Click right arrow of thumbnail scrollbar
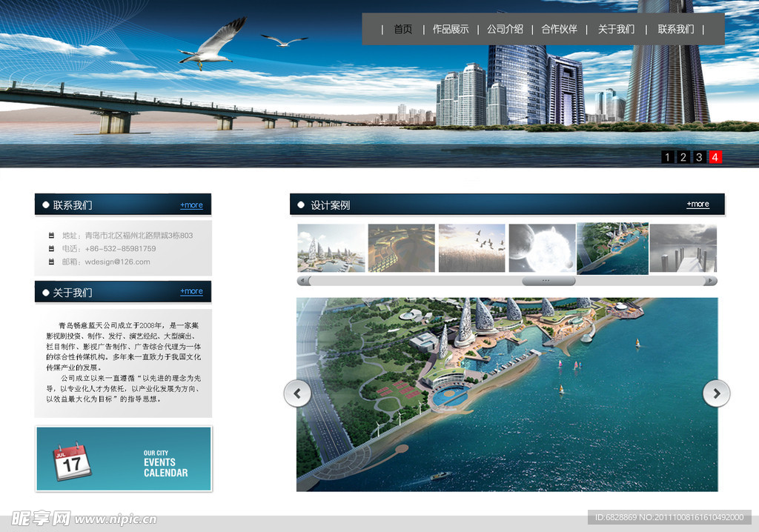 [711, 281]
